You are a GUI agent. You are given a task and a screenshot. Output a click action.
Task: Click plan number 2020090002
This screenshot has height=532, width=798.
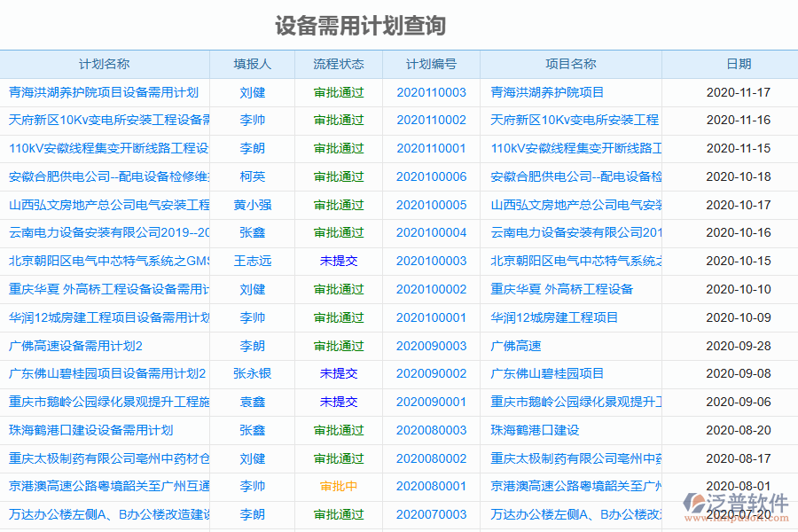[431, 373]
